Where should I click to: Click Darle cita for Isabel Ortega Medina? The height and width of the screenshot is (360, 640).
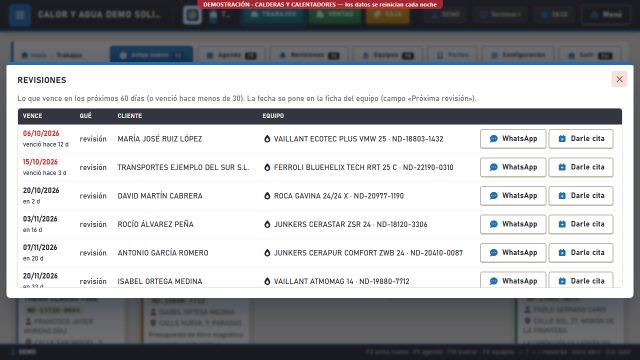(x=581, y=280)
